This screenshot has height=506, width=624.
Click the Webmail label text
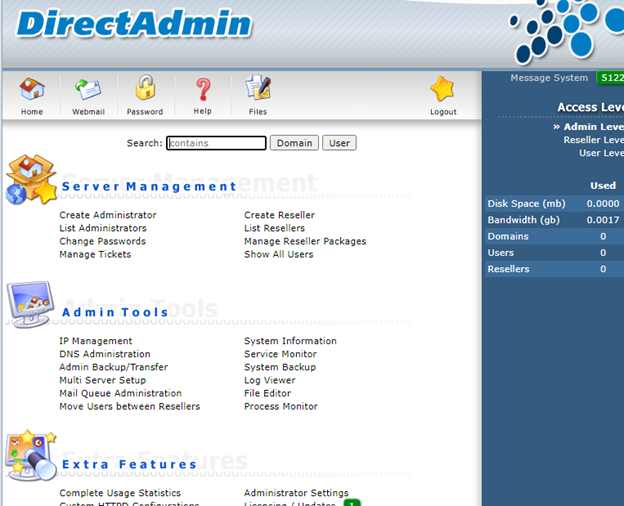[88, 112]
